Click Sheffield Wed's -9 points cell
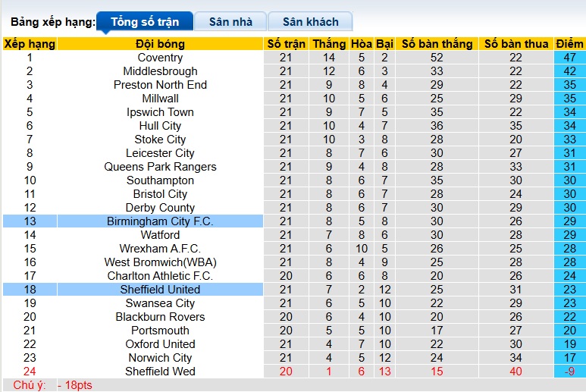This screenshot has width=586, height=392. point(569,372)
